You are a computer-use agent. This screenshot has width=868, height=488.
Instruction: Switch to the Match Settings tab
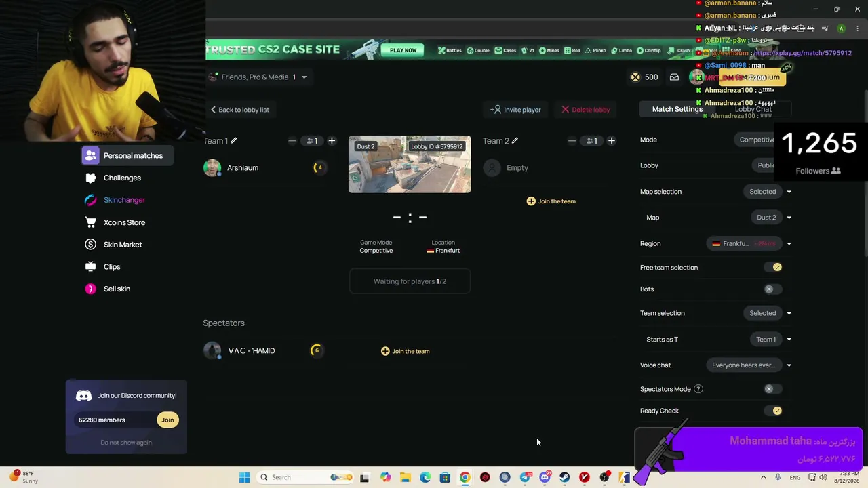(677, 109)
